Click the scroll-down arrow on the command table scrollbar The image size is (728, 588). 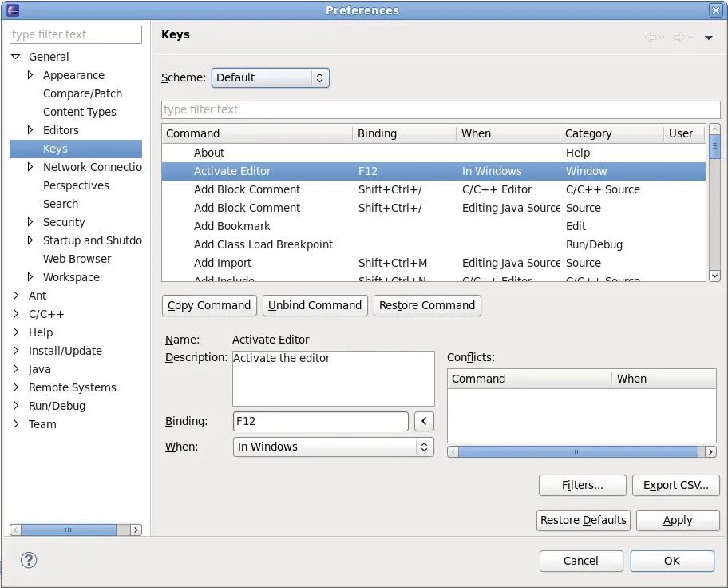pos(714,275)
